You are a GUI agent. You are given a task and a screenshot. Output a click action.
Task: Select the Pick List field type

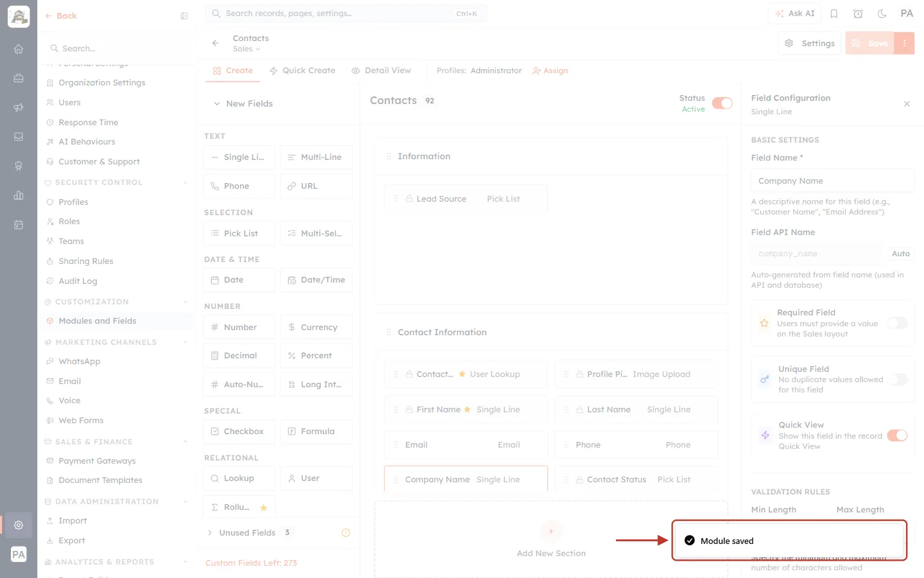pyautogui.click(x=239, y=233)
